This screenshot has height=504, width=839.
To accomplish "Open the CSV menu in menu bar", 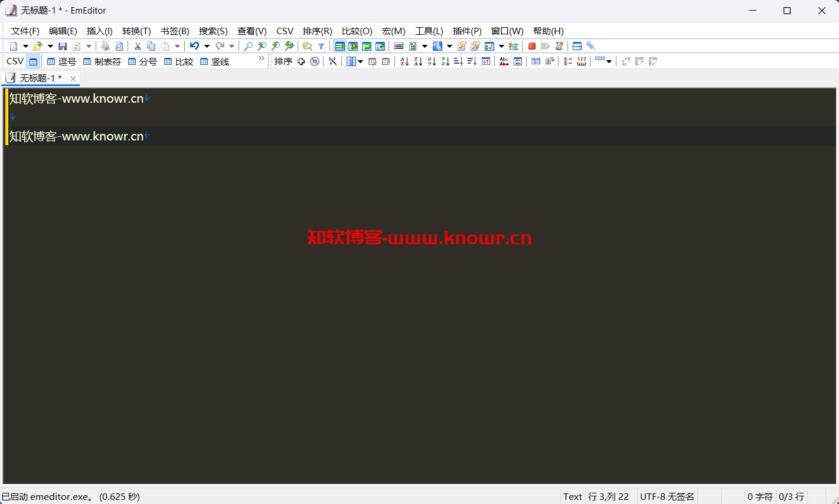I will coord(285,31).
